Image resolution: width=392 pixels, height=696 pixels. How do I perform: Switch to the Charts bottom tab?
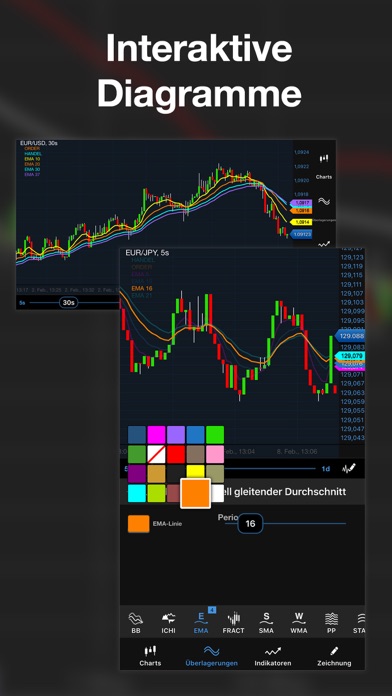click(x=150, y=656)
